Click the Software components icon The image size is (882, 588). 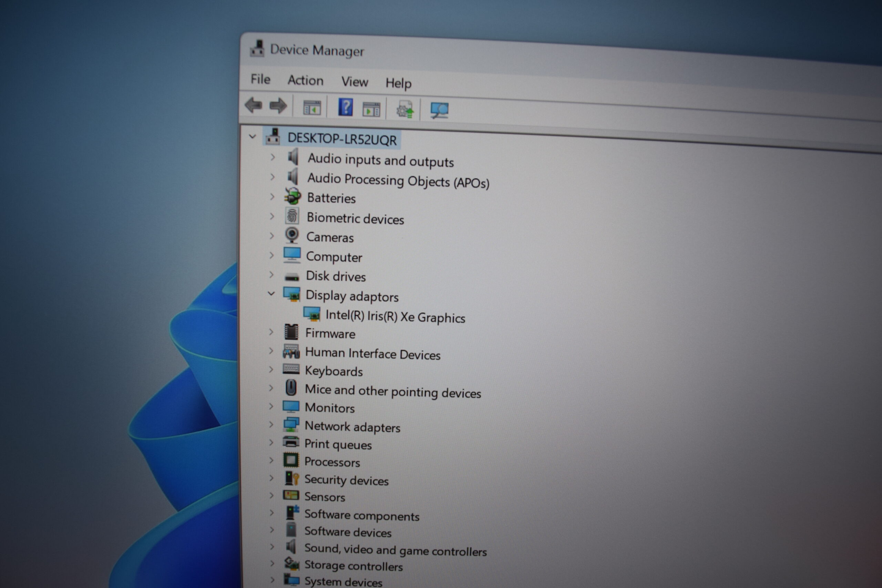pyautogui.click(x=292, y=513)
